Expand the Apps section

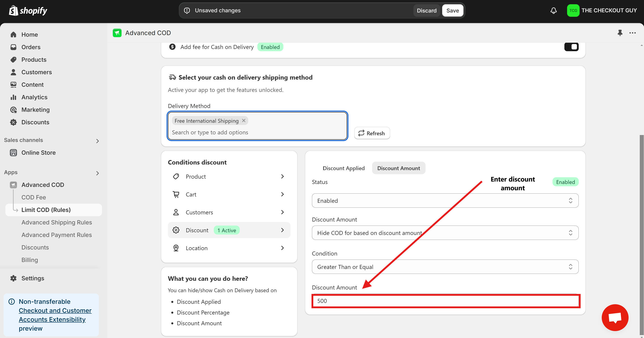click(97, 173)
